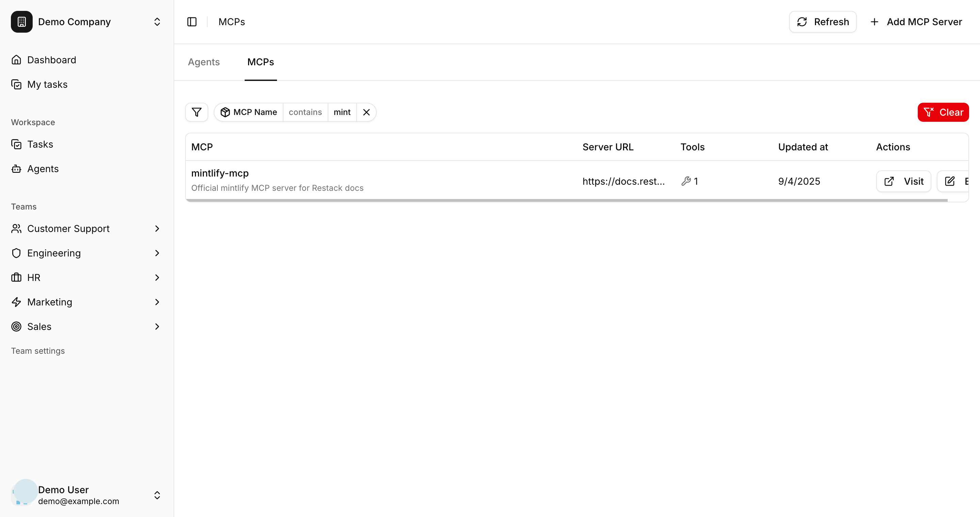Open the Agents sidebar item

pos(43,169)
